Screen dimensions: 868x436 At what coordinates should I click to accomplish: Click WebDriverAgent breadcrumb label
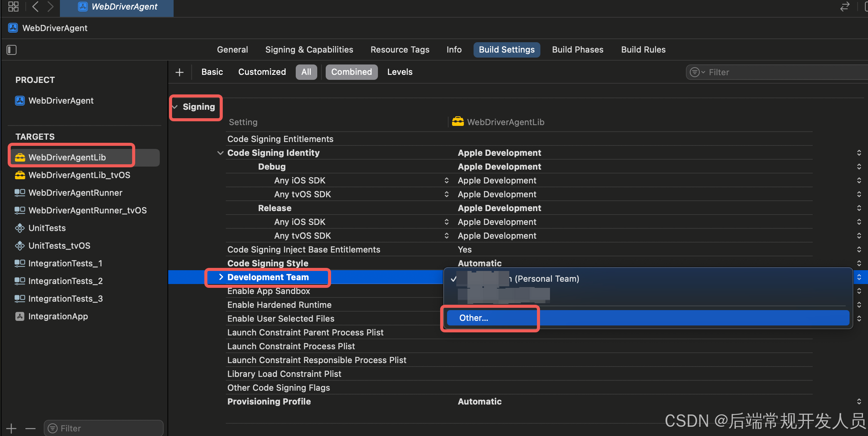(55, 28)
